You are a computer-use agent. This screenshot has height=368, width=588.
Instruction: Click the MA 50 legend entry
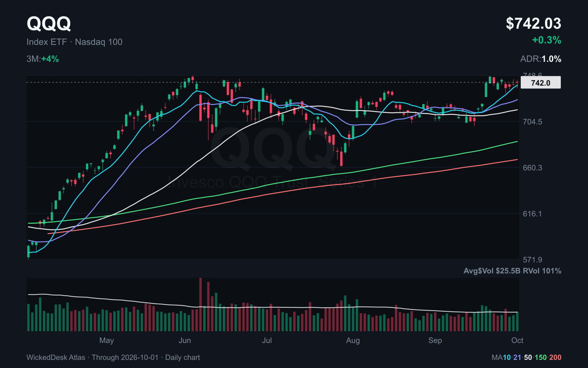528,357
